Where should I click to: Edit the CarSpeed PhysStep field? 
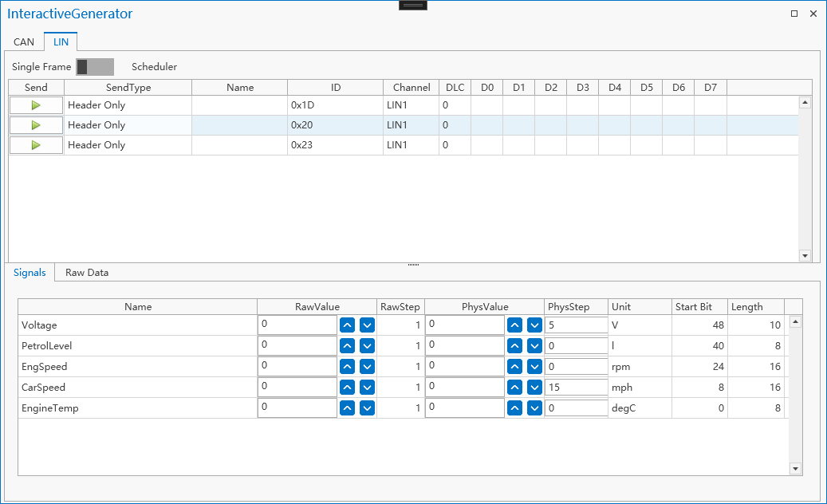[x=576, y=388]
